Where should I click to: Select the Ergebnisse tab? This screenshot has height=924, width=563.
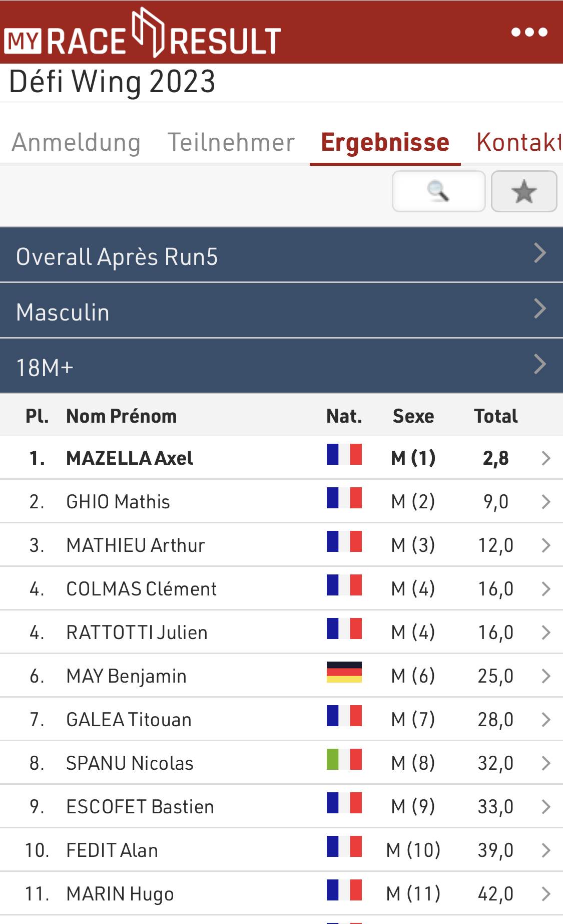385,142
